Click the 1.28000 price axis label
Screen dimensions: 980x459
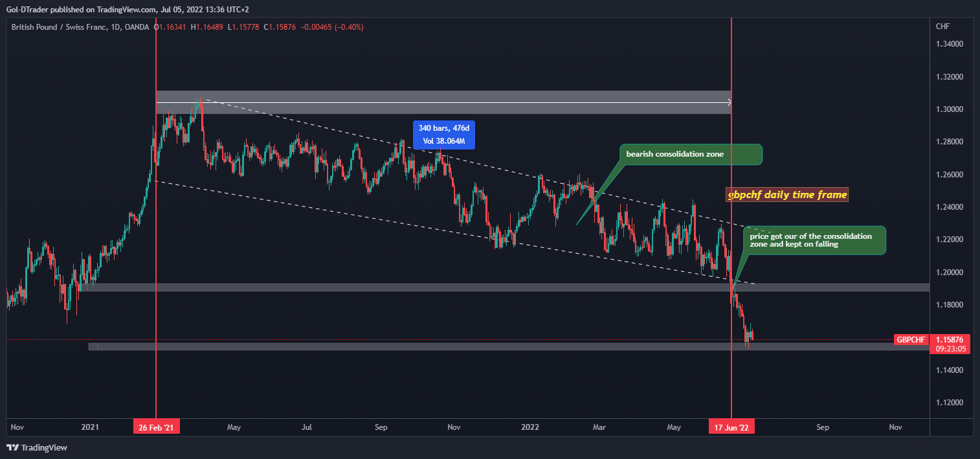click(951, 142)
